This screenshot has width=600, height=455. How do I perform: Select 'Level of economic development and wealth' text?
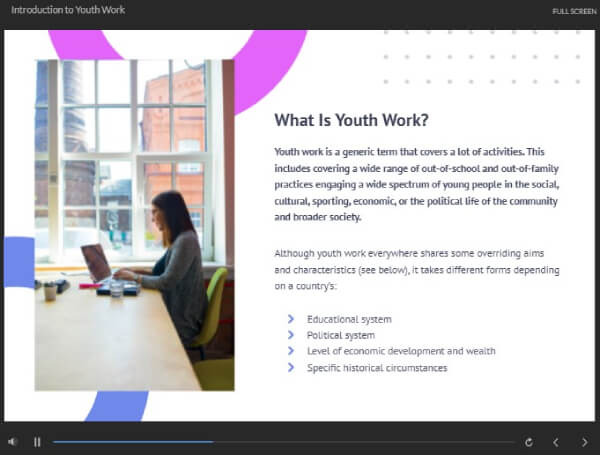[401, 351]
